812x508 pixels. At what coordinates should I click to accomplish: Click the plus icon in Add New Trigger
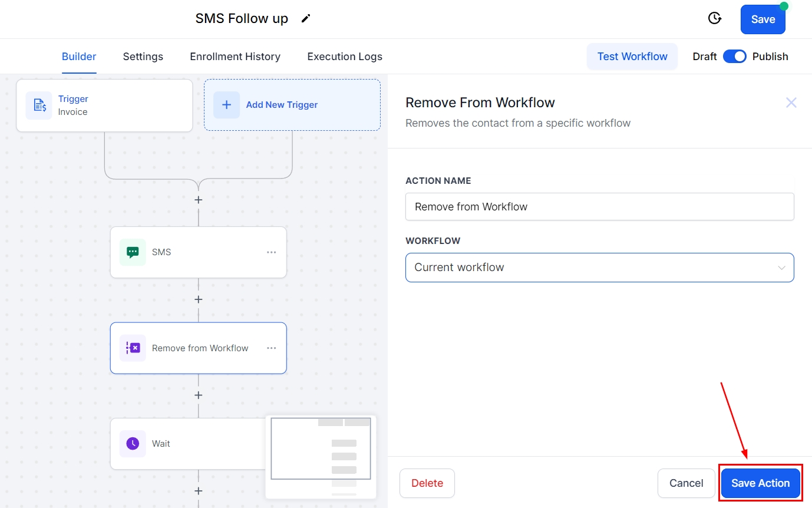coord(226,105)
